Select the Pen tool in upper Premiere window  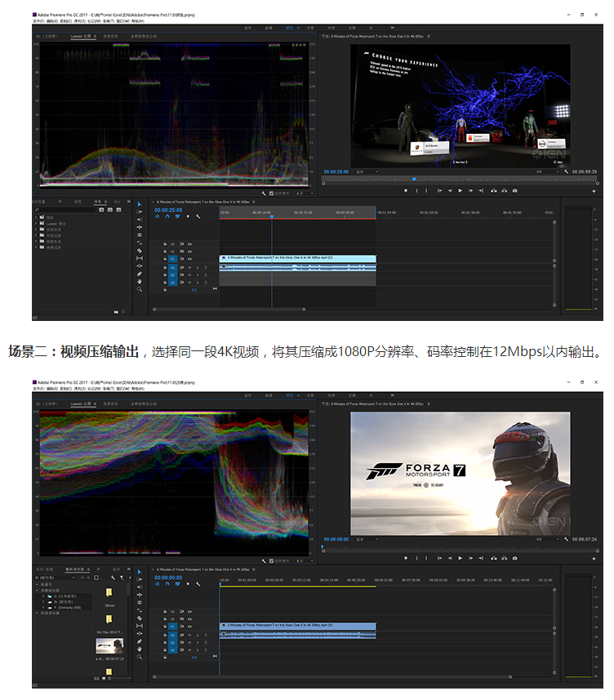tap(140, 274)
